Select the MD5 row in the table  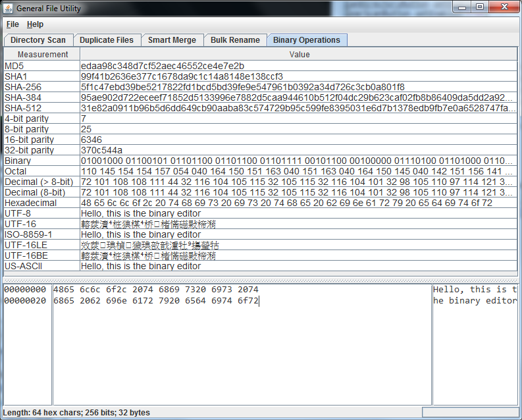(41, 66)
